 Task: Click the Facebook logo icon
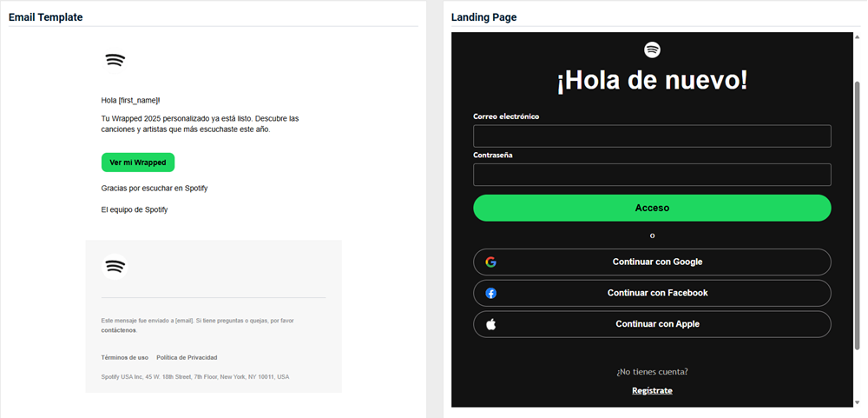[x=491, y=293]
